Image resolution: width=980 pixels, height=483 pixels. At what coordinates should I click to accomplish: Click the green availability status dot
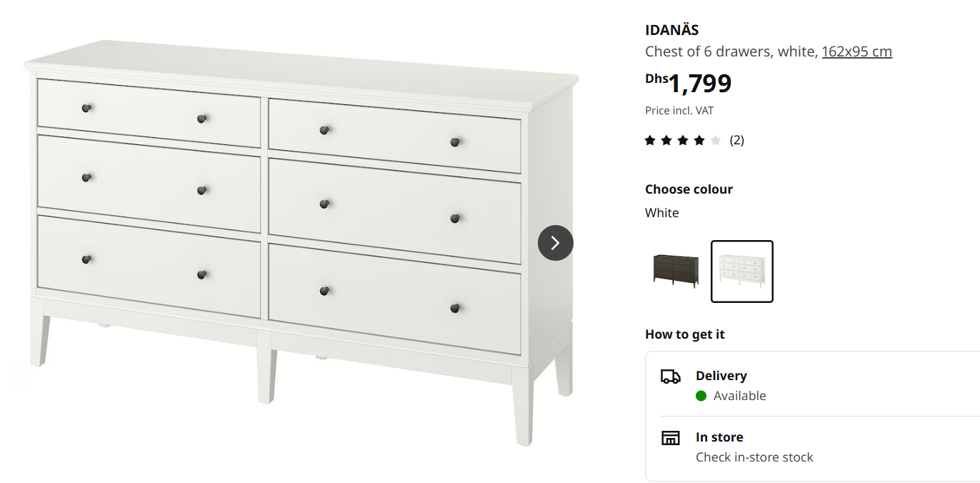tap(701, 396)
